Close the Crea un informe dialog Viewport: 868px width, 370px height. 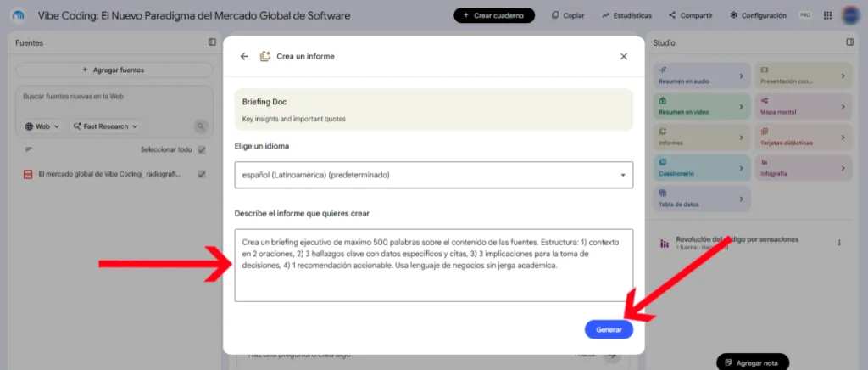(624, 57)
